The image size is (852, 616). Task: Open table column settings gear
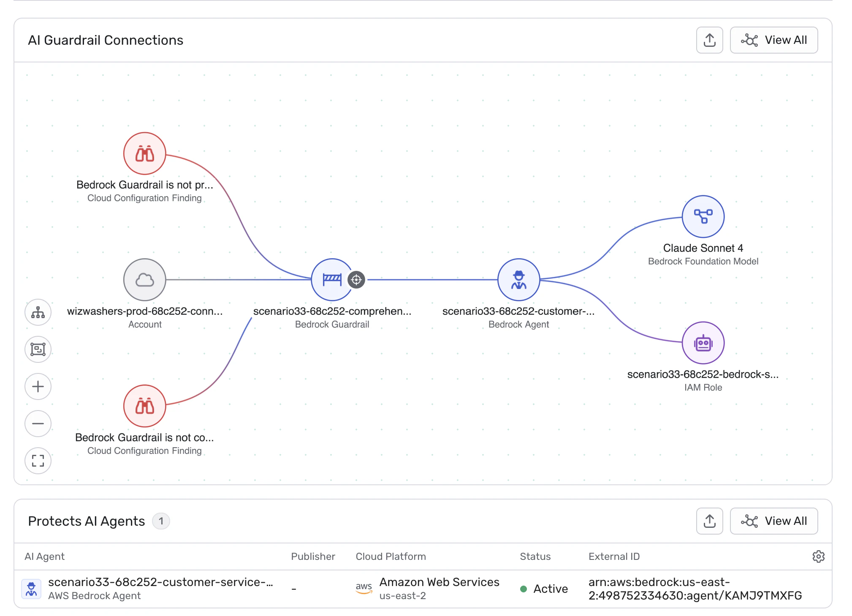818,557
